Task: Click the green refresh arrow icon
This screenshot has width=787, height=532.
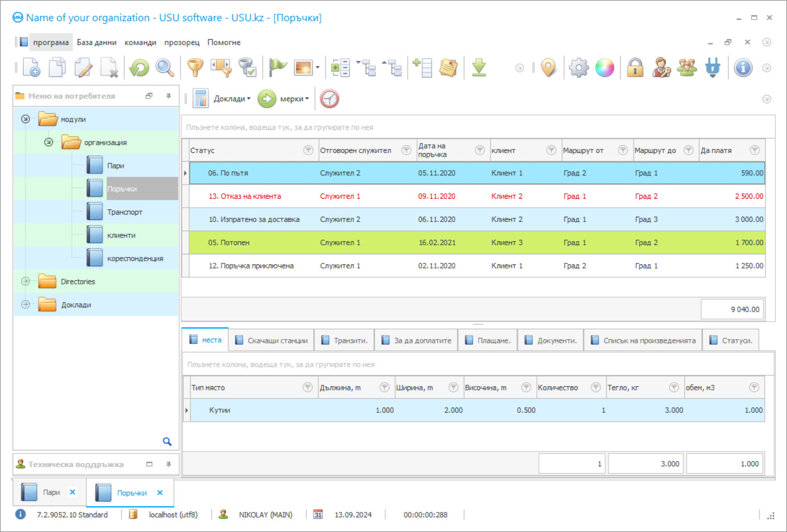Action: (139, 68)
